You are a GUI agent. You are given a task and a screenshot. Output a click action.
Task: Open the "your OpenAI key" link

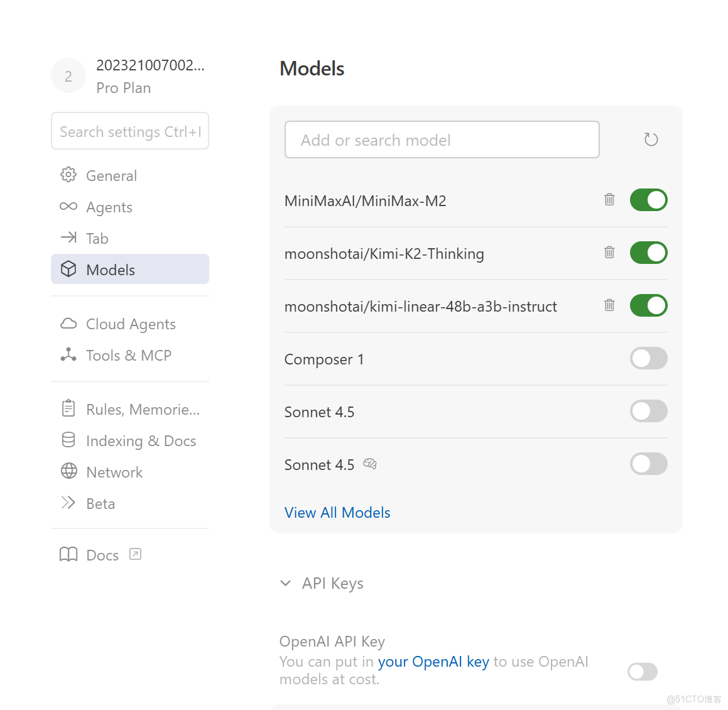433,662
